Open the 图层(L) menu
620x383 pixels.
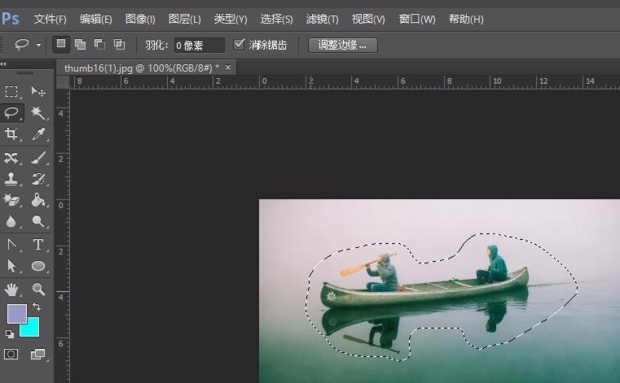(184, 19)
